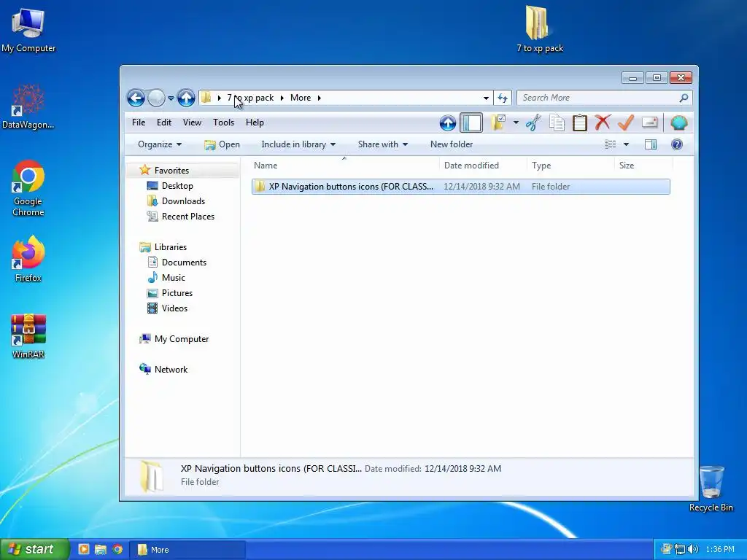Click the Open command button
Viewport: 747px width, 560px height.
coord(222,144)
